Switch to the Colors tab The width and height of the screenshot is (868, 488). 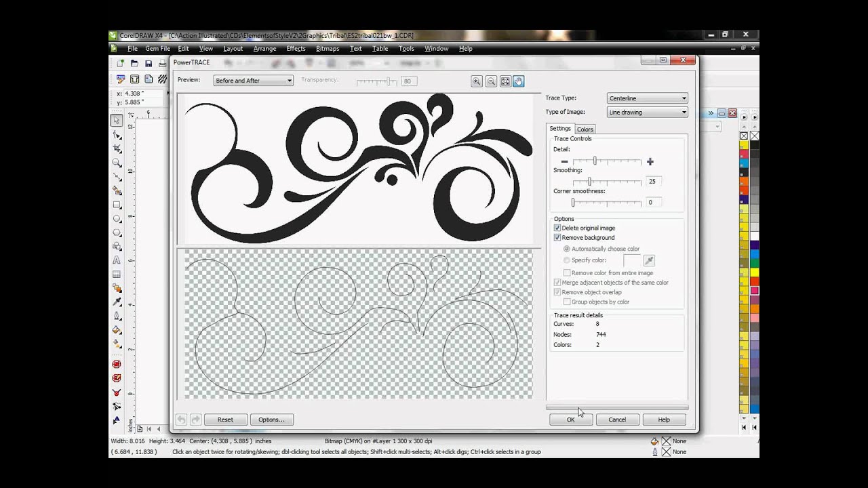pos(585,129)
